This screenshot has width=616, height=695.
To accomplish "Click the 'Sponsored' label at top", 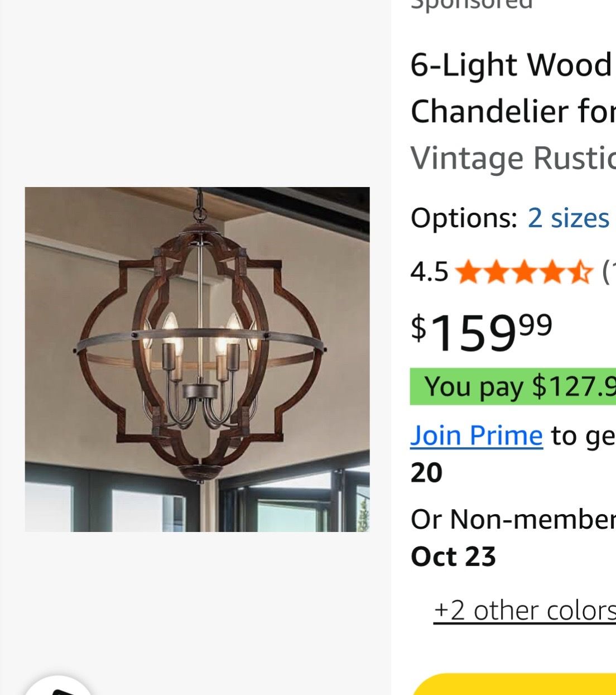I will tap(471, 4).
